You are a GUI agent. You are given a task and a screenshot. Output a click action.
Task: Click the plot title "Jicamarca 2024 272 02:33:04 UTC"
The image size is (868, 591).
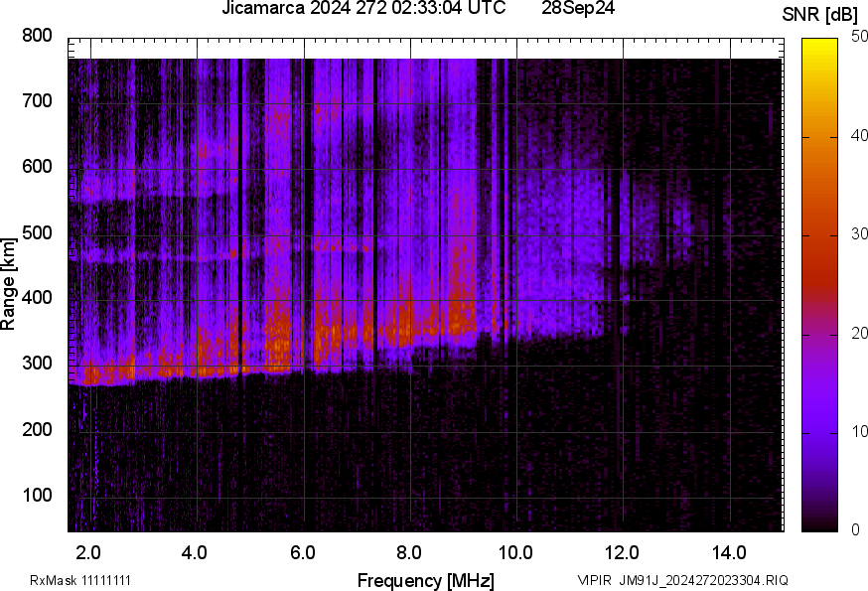(x=362, y=9)
